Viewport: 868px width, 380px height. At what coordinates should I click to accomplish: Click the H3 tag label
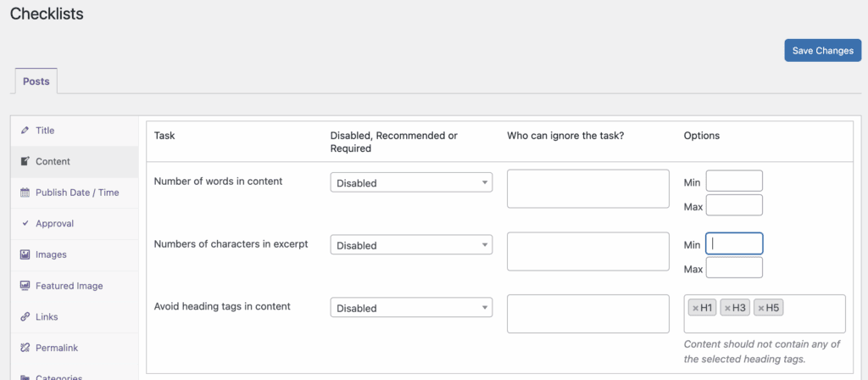point(739,308)
